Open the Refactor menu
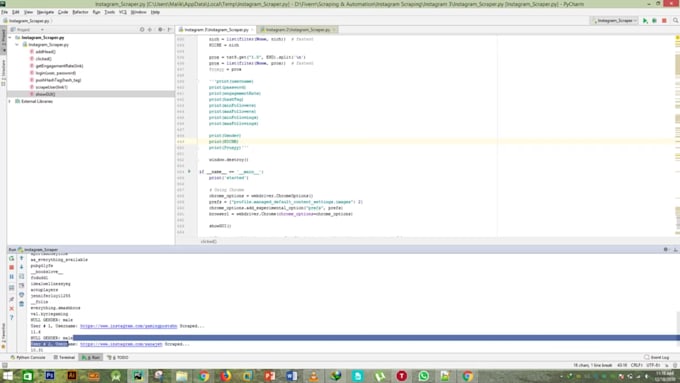The height and width of the screenshot is (383, 680). click(80, 12)
